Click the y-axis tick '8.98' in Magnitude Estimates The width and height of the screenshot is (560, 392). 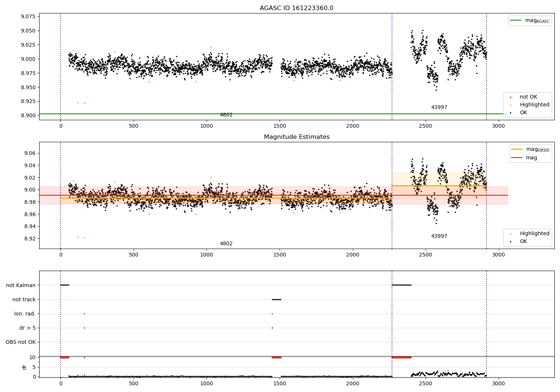pos(29,202)
